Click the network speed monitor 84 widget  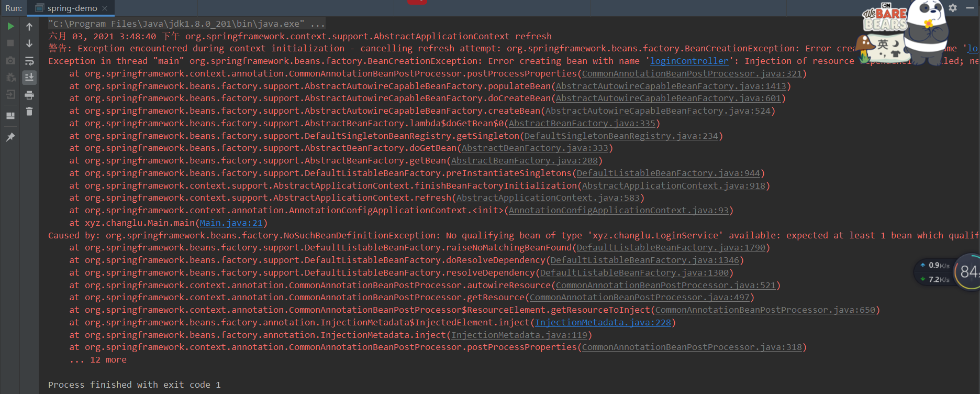pyautogui.click(x=967, y=271)
